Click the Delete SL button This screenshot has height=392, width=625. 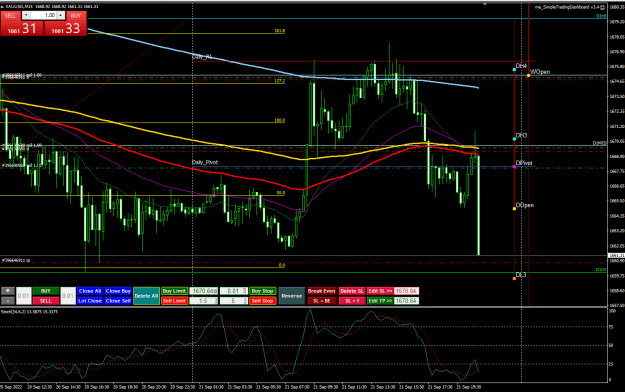(352, 291)
